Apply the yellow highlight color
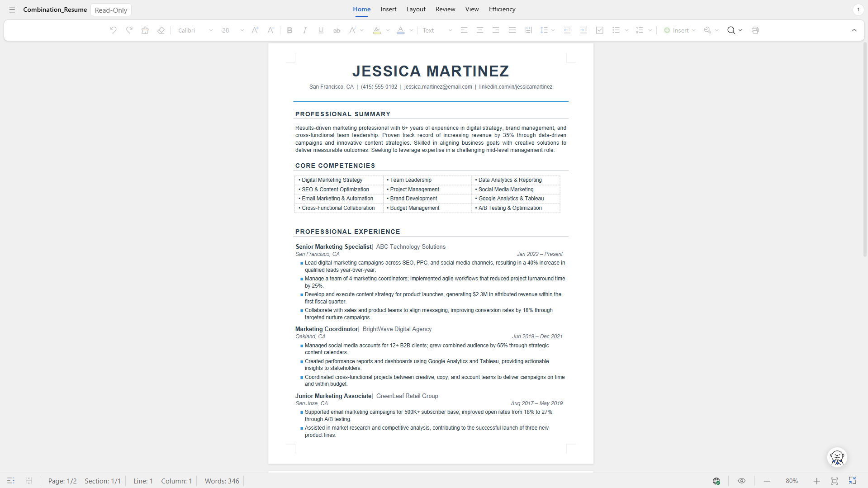868x488 pixels. point(377,30)
